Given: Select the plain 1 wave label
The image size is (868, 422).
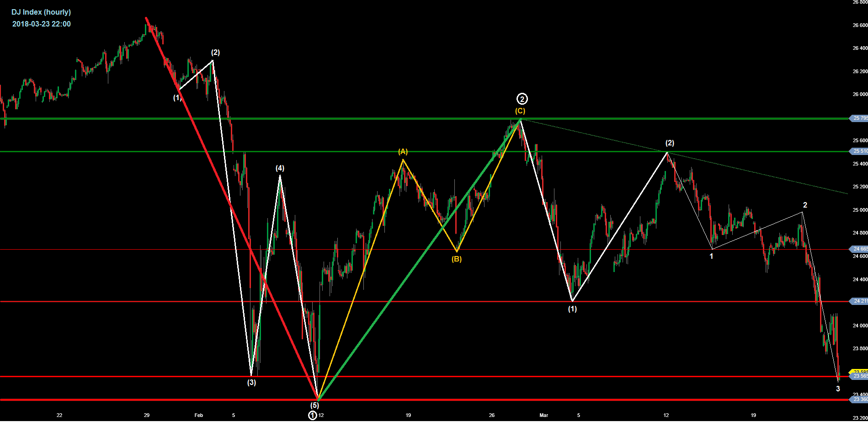Looking at the screenshot, I should 711,256.
